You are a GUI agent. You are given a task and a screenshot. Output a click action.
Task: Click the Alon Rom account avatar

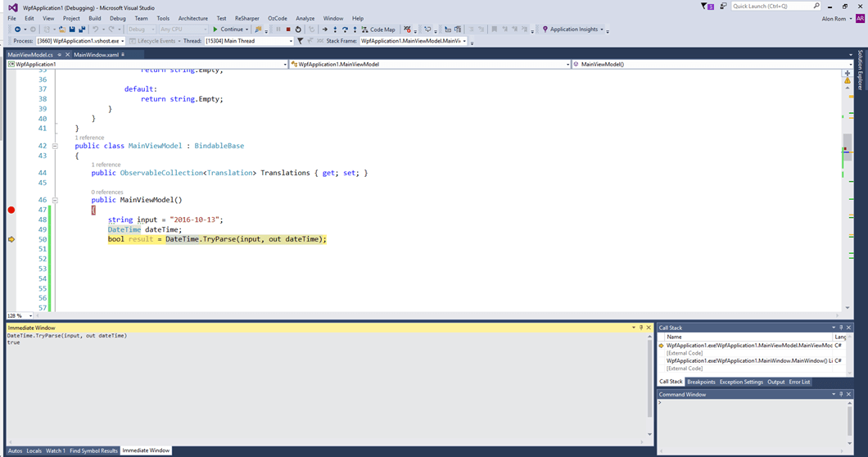[x=861, y=18]
